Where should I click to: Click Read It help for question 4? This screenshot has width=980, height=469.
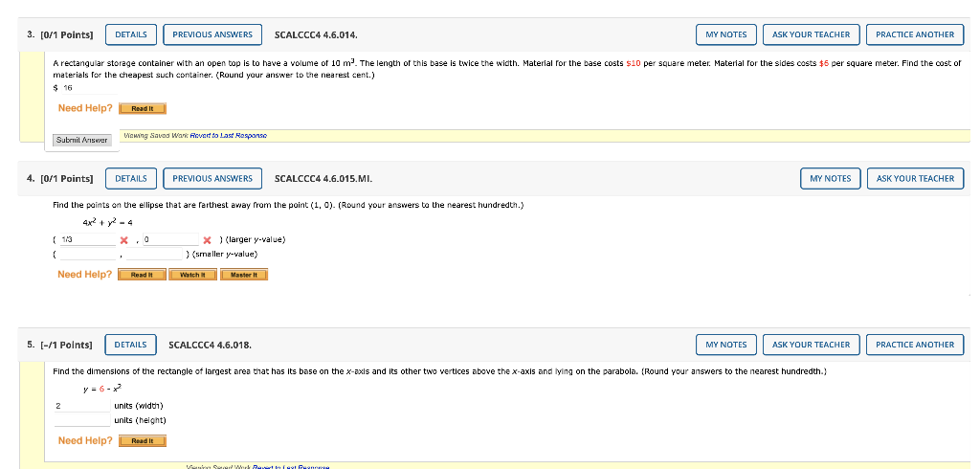[x=142, y=275]
